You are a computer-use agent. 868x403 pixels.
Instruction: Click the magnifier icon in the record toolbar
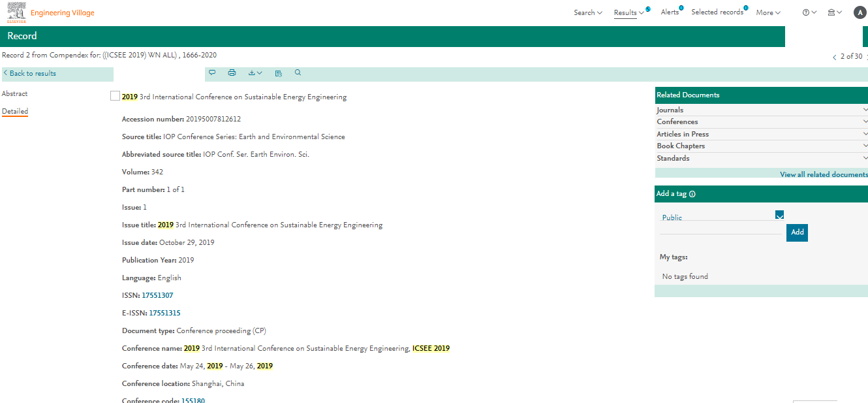pyautogui.click(x=298, y=73)
